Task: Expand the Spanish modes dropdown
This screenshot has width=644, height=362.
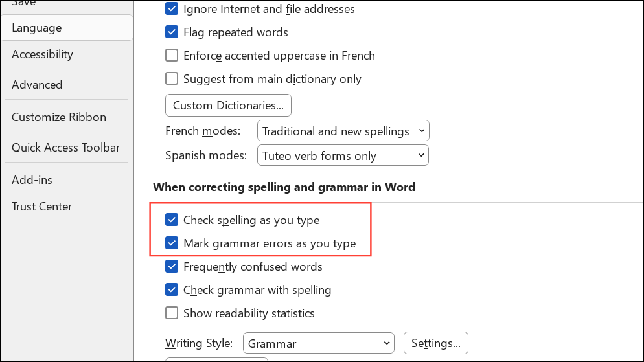Action: click(343, 156)
